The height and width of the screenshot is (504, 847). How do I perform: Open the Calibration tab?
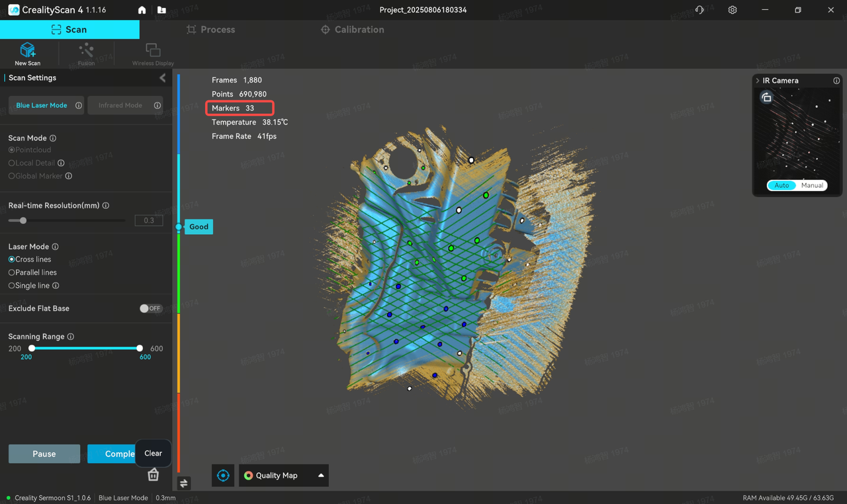[x=352, y=29]
